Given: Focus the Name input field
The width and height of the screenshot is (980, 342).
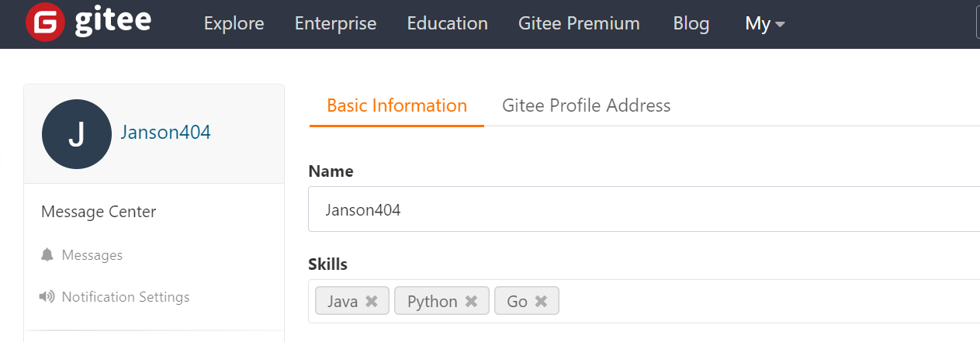Looking at the screenshot, I should coord(644,209).
